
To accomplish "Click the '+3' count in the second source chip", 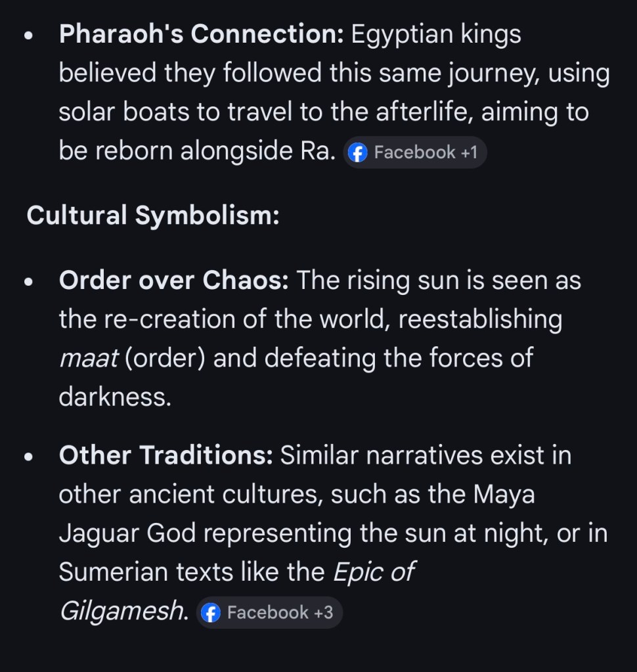I will [x=323, y=613].
